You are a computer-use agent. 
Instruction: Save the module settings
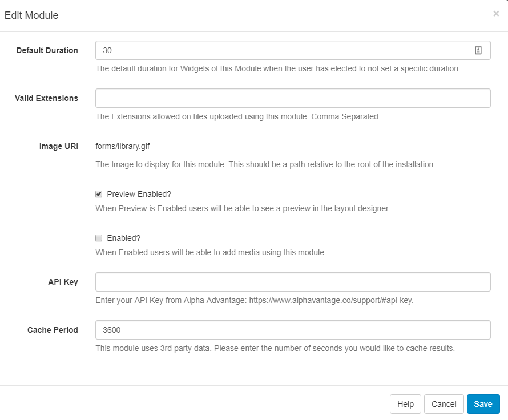click(483, 404)
